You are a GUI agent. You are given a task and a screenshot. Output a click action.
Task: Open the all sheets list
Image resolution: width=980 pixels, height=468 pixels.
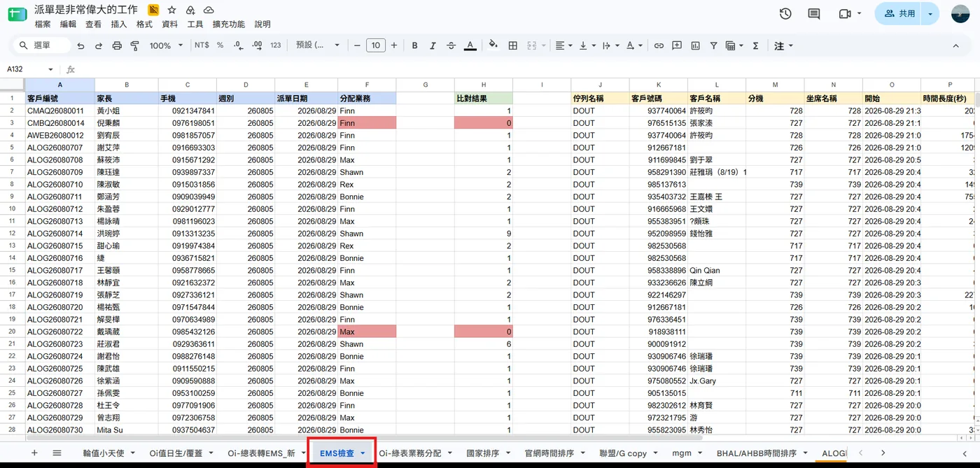click(57, 453)
